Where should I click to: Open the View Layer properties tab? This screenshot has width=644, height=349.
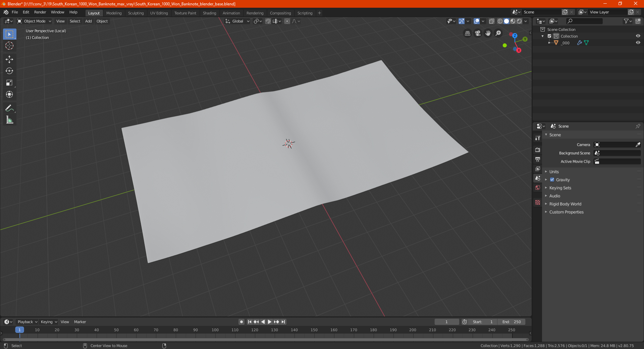[x=538, y=168]
